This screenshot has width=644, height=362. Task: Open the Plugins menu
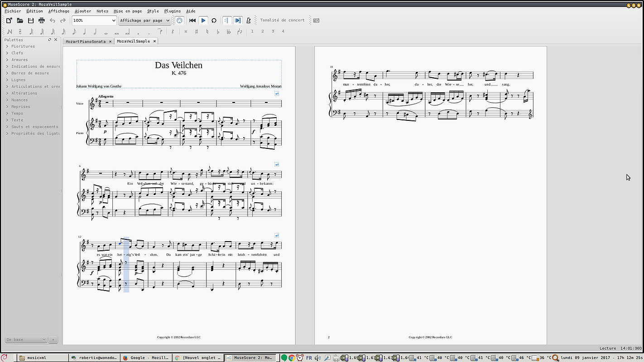(x=172, y=11)
